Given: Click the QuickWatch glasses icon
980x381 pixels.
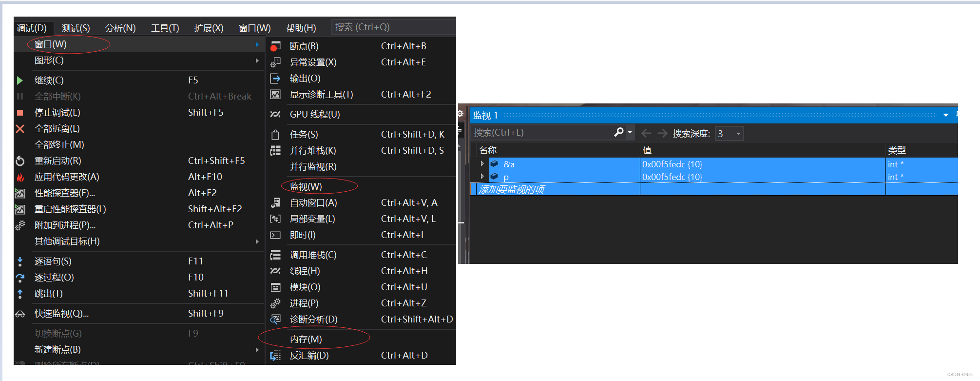Looking at the screenshot, I should (20, 314).
